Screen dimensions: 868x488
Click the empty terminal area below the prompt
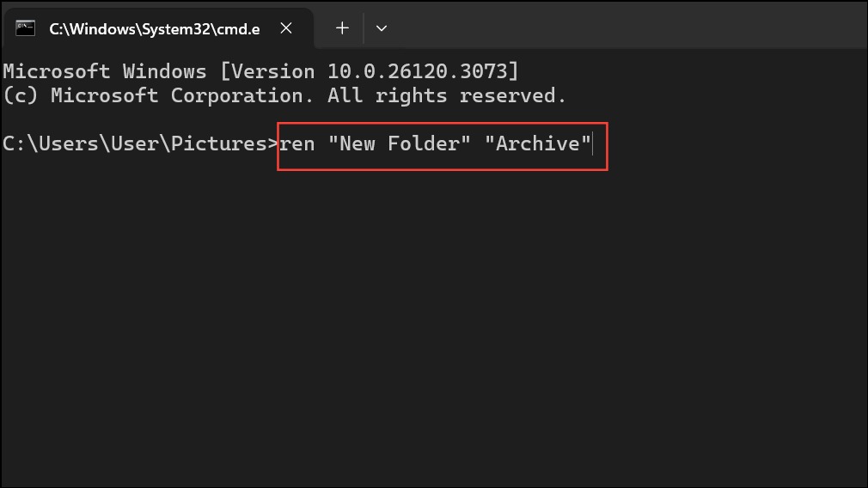(430, 326)
